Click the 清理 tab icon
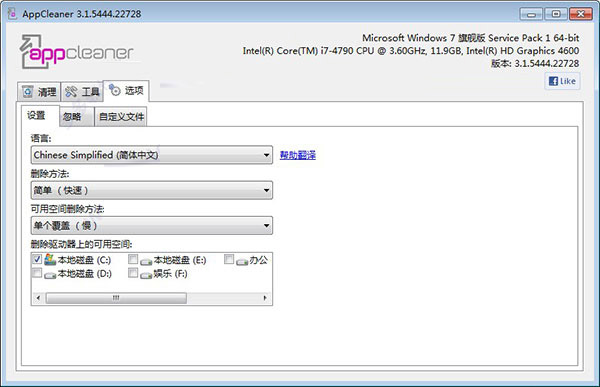 tap(28, 92)
